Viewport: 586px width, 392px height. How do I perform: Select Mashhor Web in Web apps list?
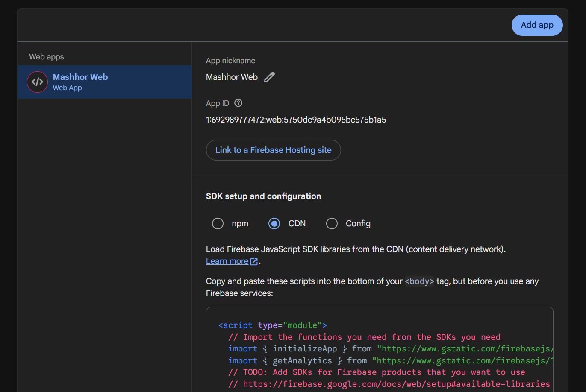coord(104,82)
